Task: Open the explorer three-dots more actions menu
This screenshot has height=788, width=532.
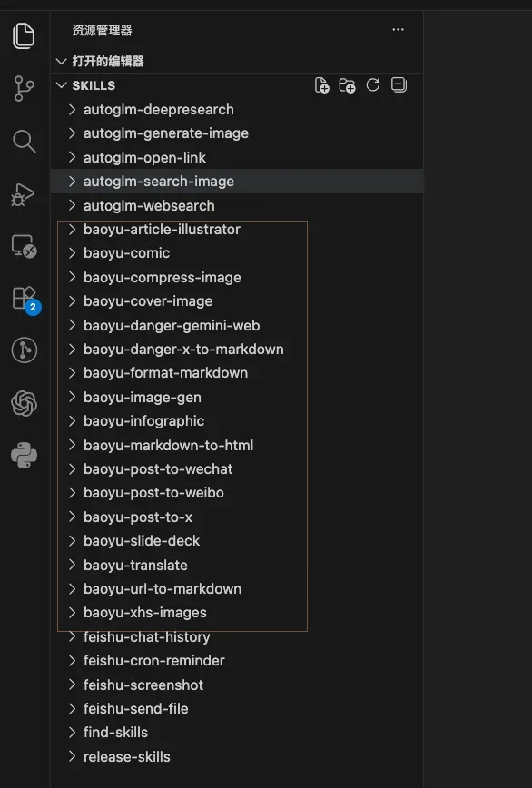Action: 398,30
